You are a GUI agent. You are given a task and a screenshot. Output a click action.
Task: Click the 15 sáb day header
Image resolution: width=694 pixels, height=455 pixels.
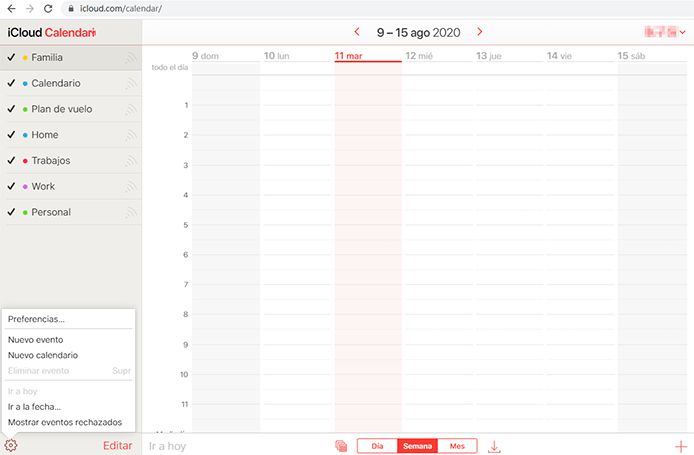[x=631, y=56]
